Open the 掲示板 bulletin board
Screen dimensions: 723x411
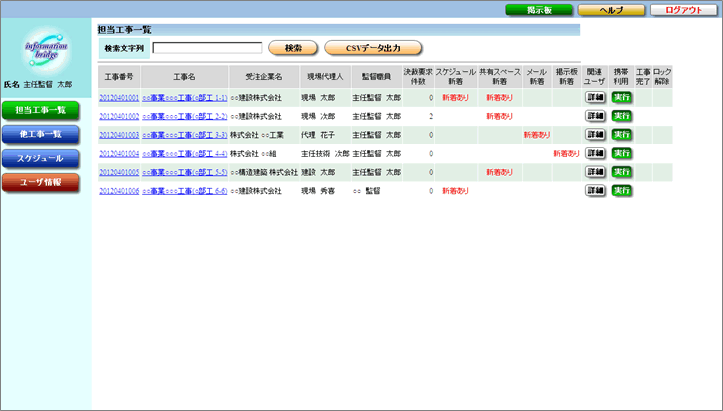click(x=539, y=9)
